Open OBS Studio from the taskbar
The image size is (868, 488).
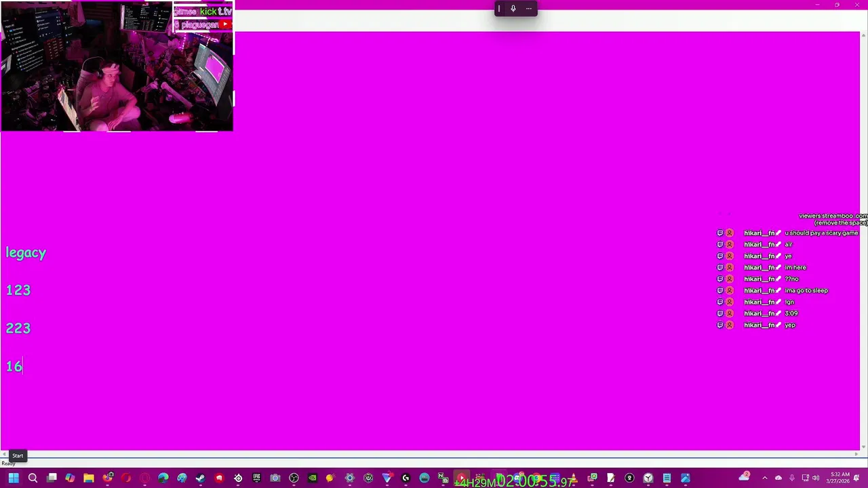[x=294, y=478]
